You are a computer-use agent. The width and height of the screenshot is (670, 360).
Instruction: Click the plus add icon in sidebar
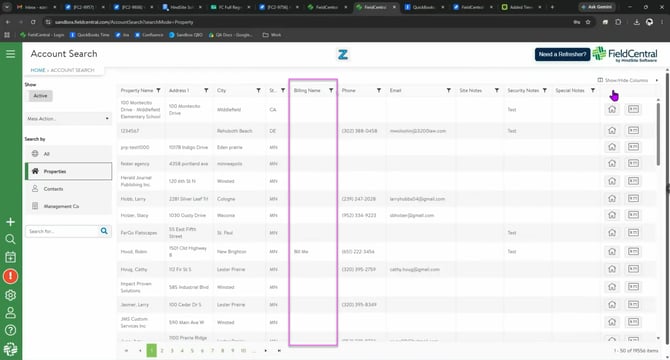pos(10,222)
